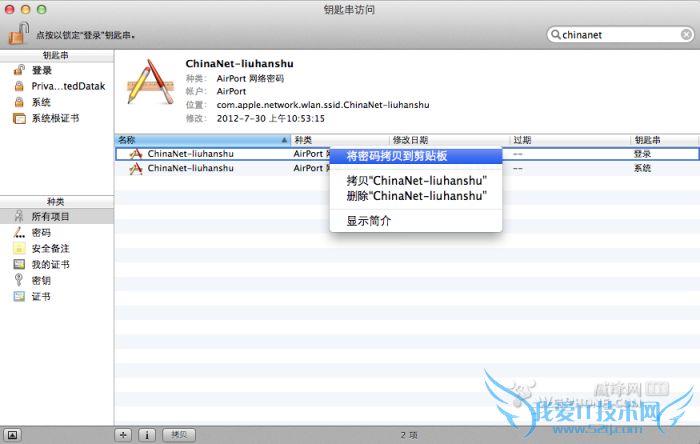Click the search magnifier icon
Viewport: 700px width, 444px height.
coord(556,34)
